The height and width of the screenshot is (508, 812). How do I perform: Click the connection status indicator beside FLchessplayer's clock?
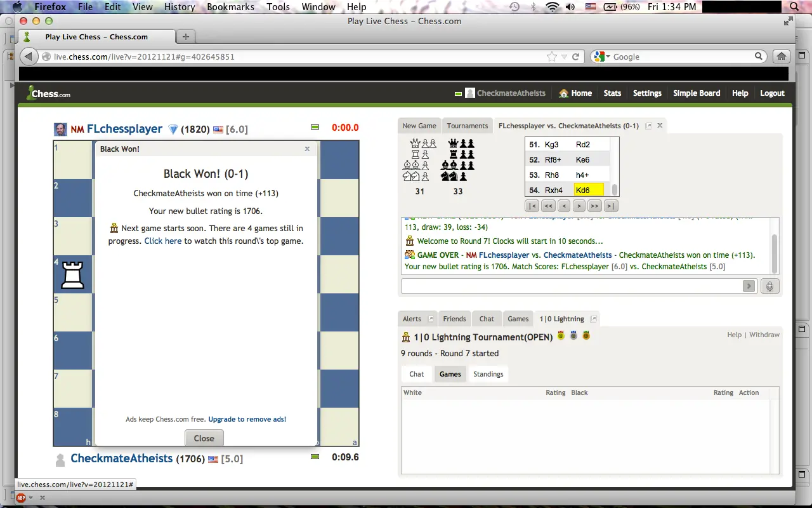(315, 128)
